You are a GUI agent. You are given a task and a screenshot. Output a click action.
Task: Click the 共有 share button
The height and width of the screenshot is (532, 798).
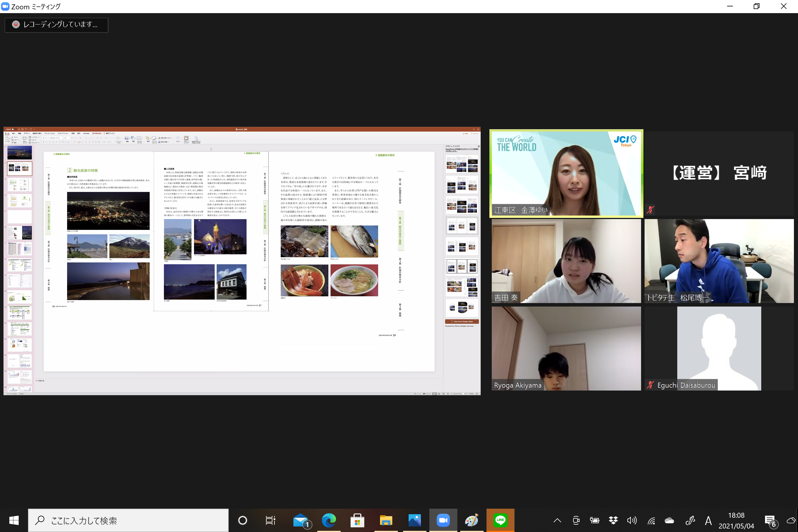465,134
